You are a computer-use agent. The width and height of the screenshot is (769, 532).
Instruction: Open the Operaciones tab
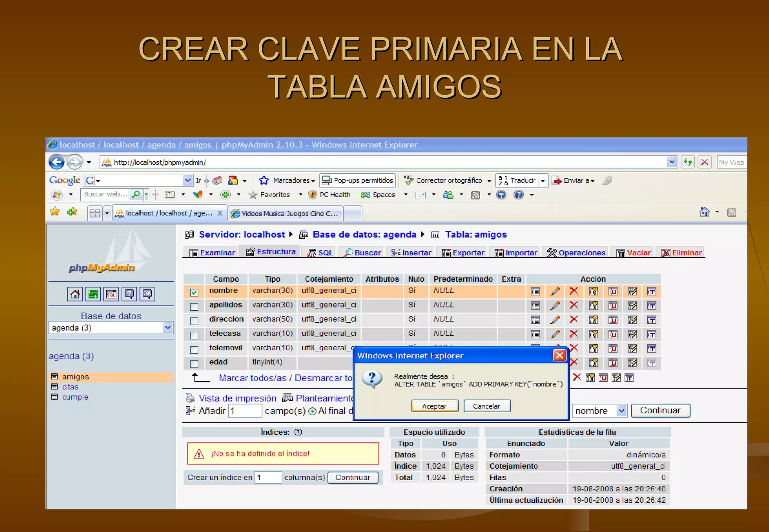pos(576,252)
